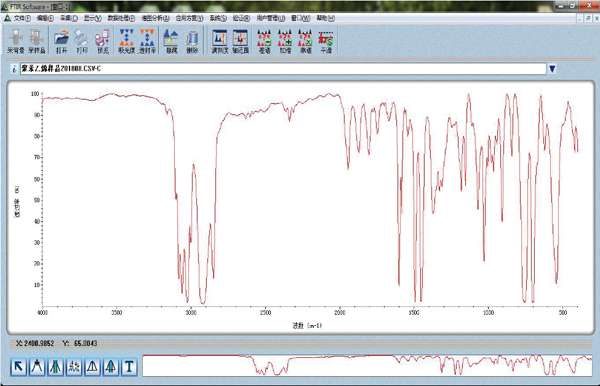Click the spectrum subtraction icon with minus

pyautogui.click(x=264, y=41)
